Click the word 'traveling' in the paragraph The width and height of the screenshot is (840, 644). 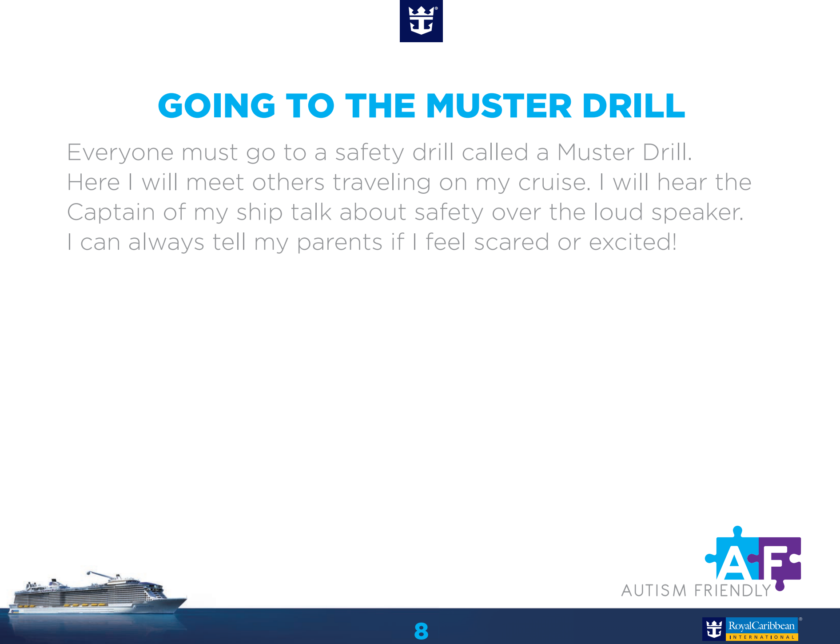point(382,183)
